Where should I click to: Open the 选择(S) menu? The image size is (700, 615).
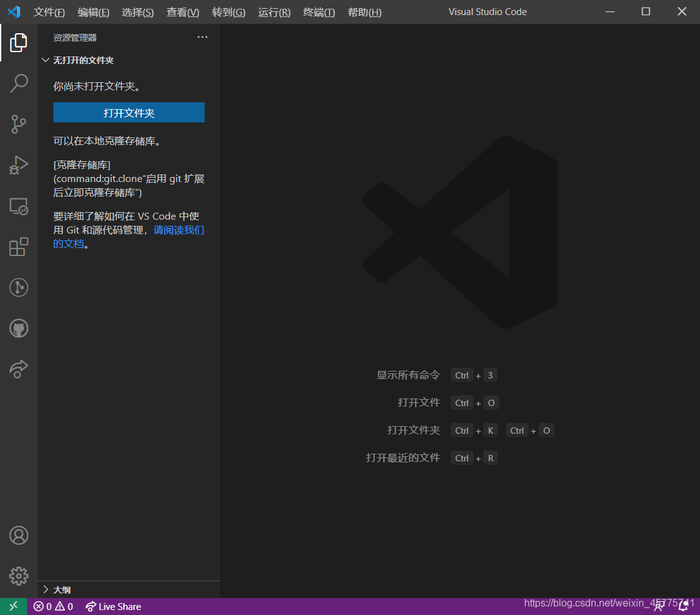point(137,12)
